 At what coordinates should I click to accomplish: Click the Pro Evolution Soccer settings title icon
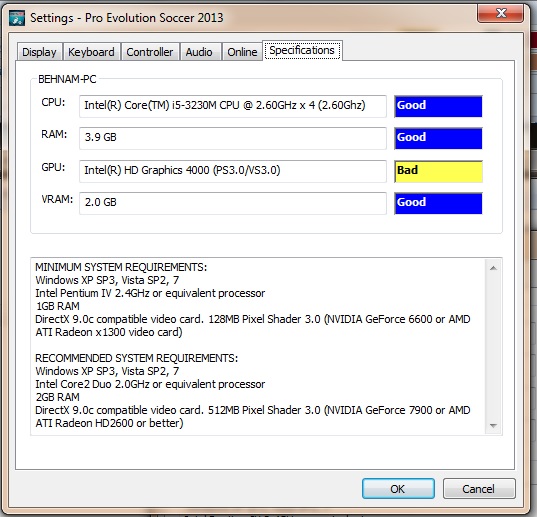[x=17, y=18]
